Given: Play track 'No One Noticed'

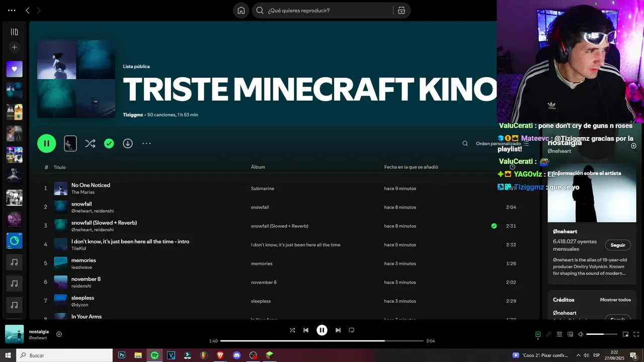Looking at the screenshot, I should point(91,185).
